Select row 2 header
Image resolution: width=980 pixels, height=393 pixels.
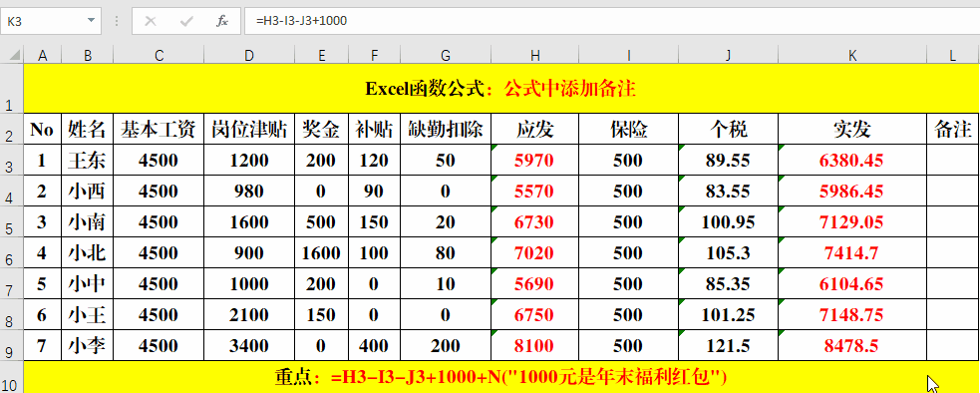point(12,129)
